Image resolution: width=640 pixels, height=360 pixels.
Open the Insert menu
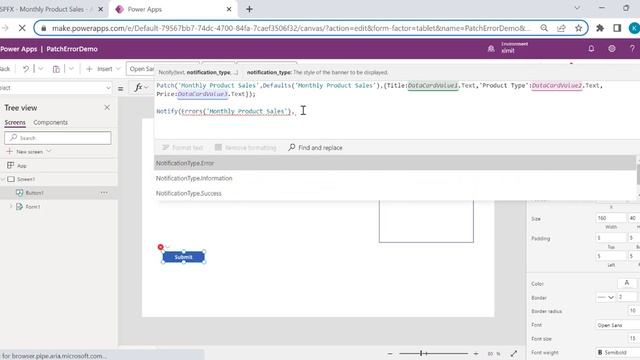[x=103, y=69]
